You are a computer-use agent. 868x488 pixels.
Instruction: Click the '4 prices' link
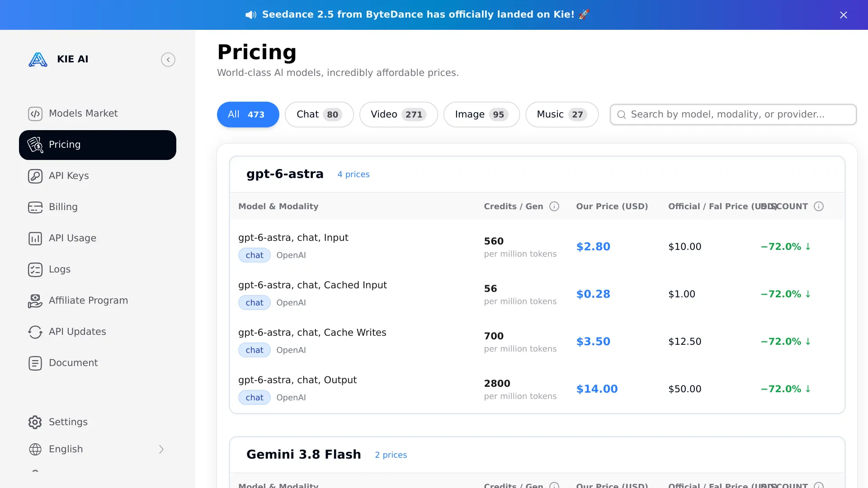pos(354,174)
